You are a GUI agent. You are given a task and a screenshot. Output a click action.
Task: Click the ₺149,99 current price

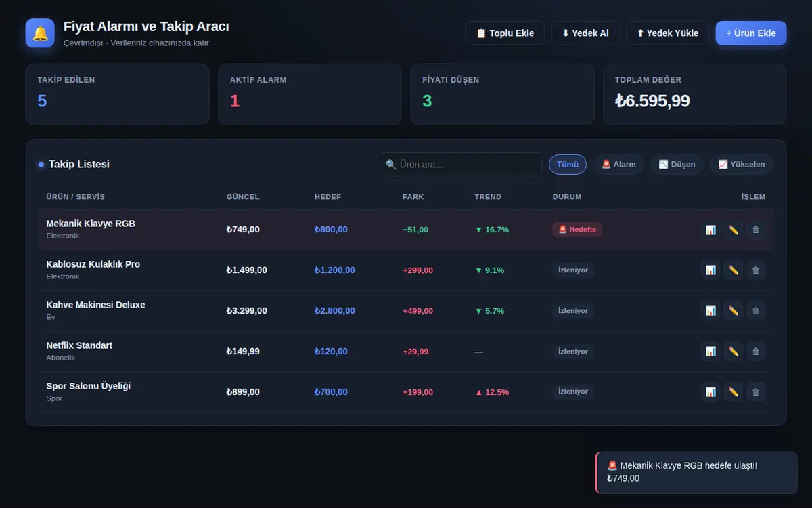click(243, 352)
